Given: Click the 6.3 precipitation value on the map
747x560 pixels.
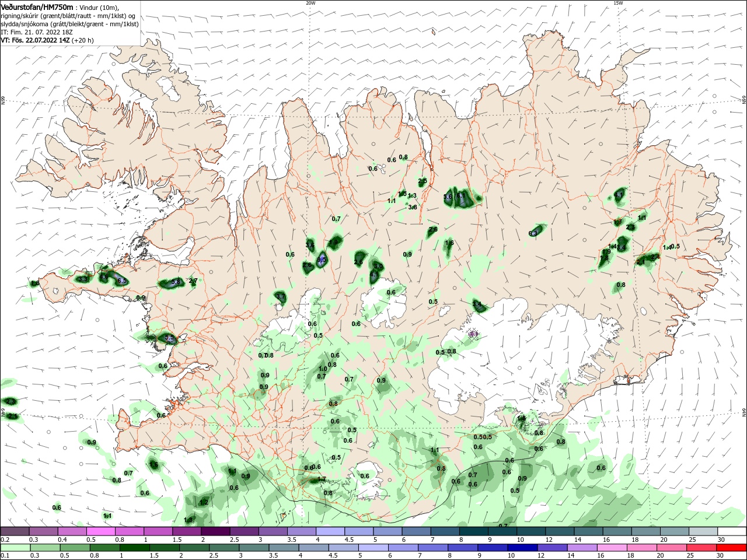Looking at the screenshot, I should pos(533,233).
